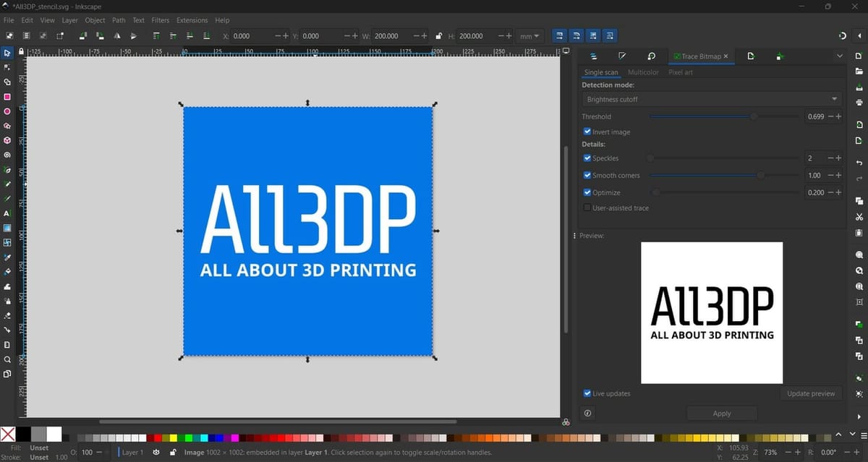Select the Single scan tab
Viewport: 868px width, 462px height.
point(601,72)
